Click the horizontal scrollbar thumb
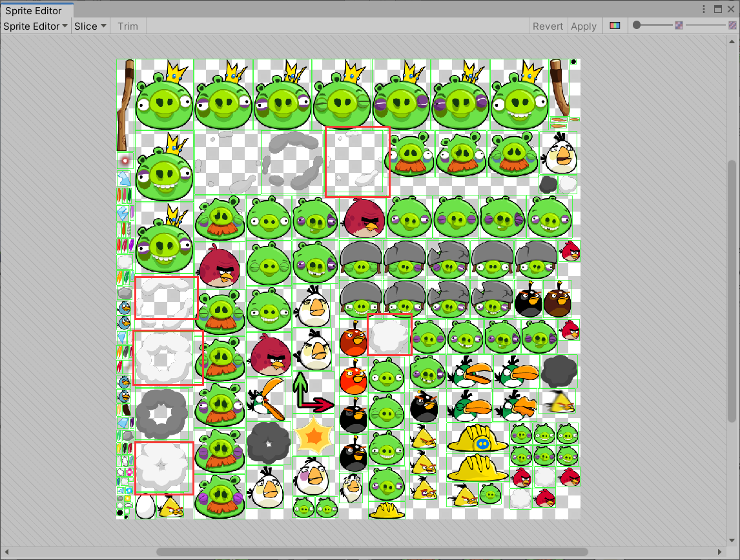This screenshot has width=740, height=560. coord(372,552)
